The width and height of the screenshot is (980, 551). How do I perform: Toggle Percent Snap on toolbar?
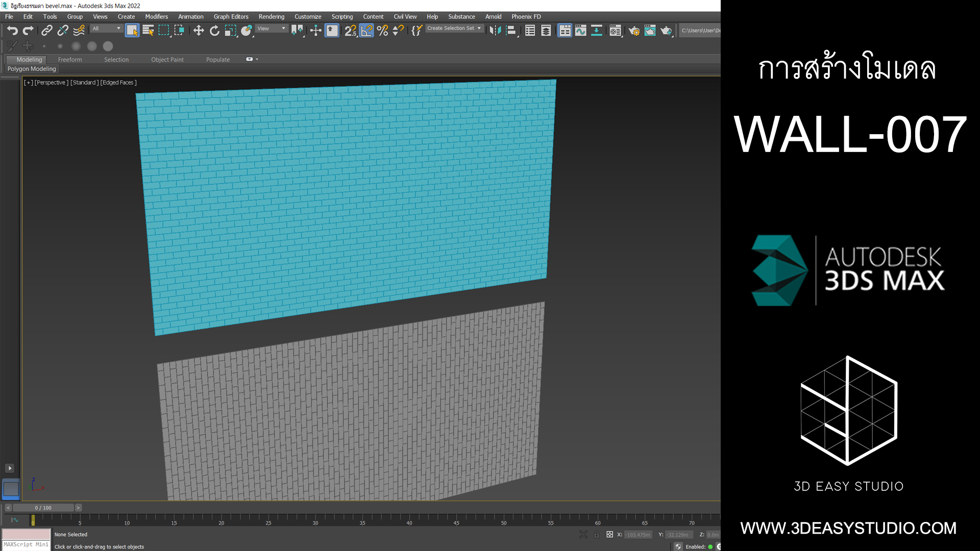(x=382, y=31)
